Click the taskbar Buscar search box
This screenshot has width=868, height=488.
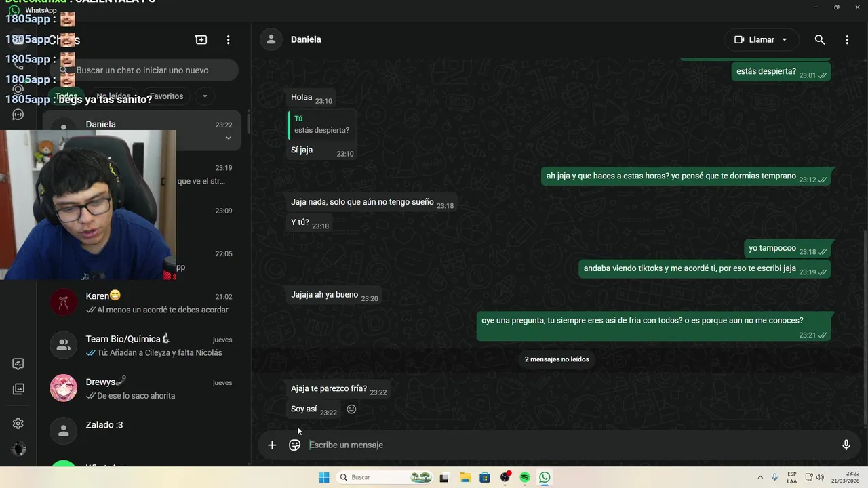[384, 478]
